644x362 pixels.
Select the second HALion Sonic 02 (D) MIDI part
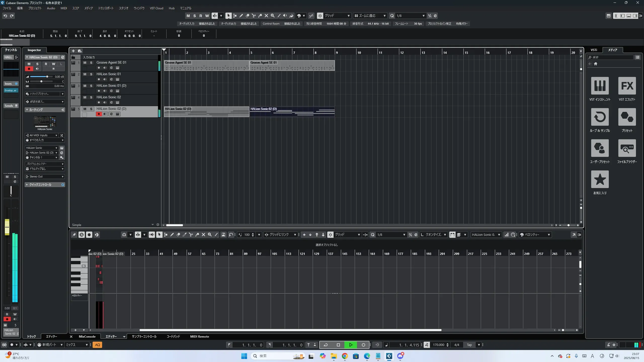coord(292,112)
